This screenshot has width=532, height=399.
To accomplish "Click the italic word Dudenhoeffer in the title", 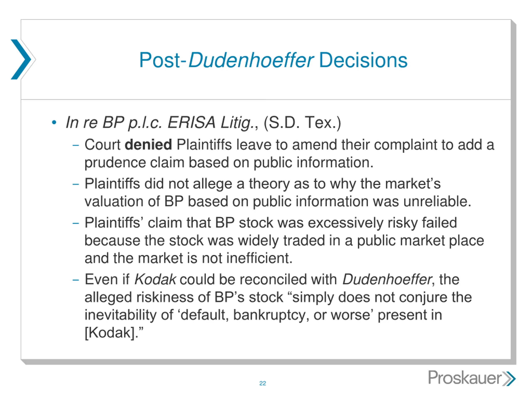I will [251, 60].
